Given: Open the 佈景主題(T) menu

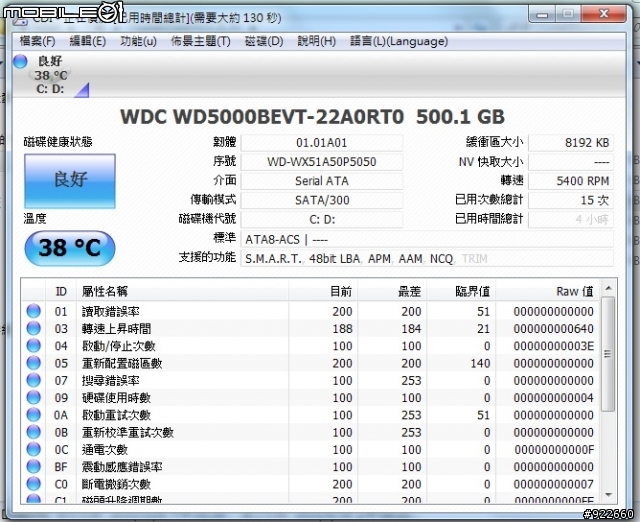Looking at the screenshot, I should tap(200, 41).
